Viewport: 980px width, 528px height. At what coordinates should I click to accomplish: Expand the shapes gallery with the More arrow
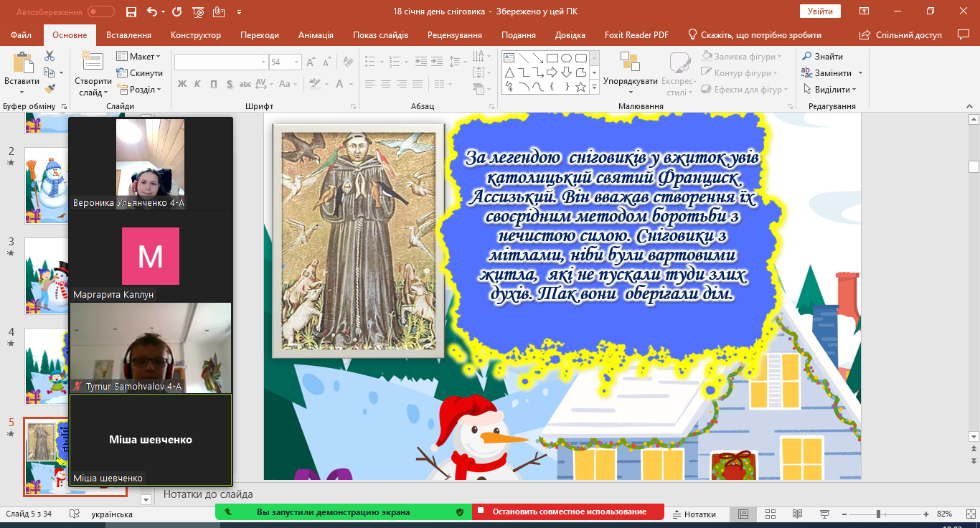click(594, 88)
